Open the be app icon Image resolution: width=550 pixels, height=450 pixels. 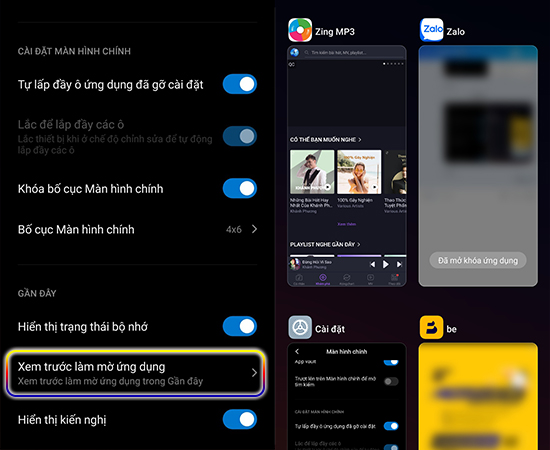[x=431, y=327]
